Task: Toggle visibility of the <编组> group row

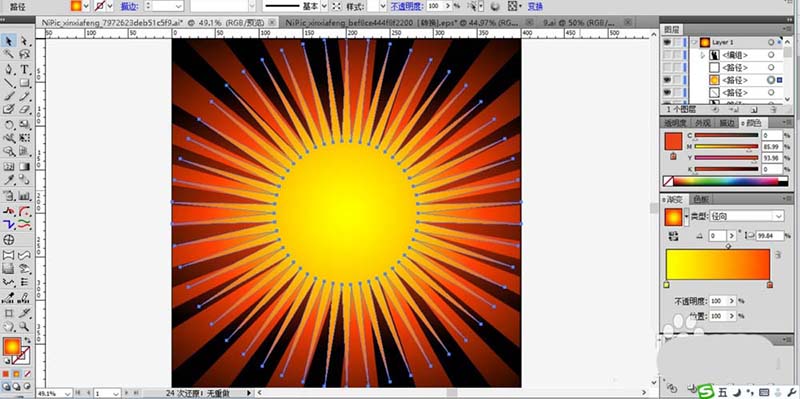Action: [x=667, y=55]
